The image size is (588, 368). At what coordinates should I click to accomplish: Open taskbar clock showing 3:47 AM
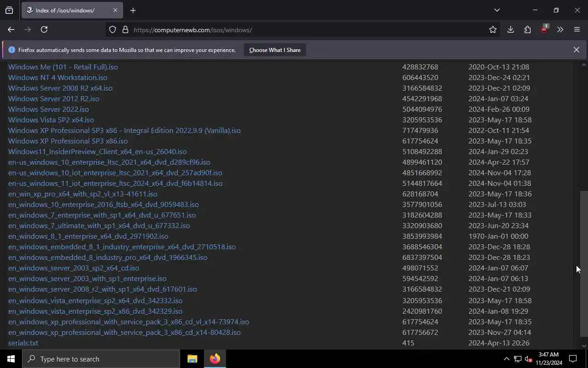[x=548, y=359]
